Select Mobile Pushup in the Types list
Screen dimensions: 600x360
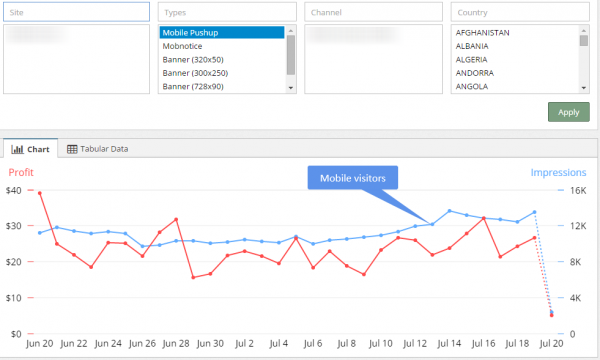point(222,33)
